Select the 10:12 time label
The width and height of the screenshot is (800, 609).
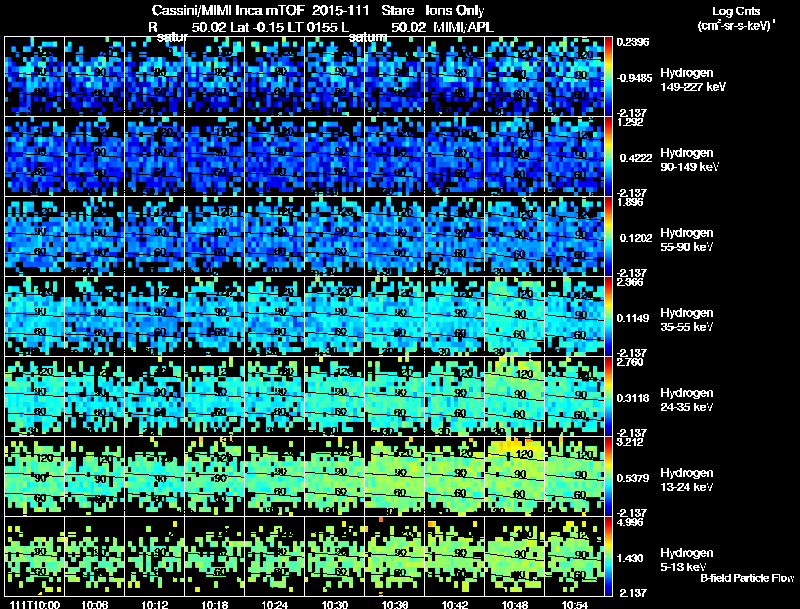[155, 604]
